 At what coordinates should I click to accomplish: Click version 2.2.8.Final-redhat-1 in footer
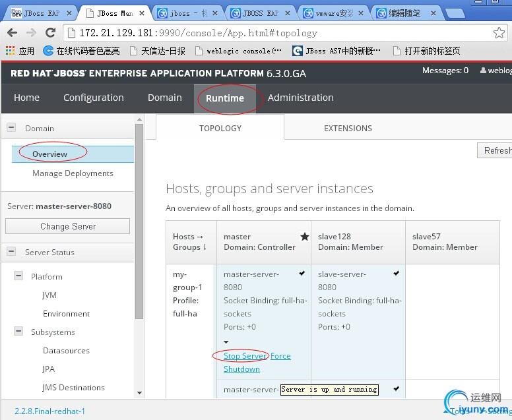coord(49,411)
